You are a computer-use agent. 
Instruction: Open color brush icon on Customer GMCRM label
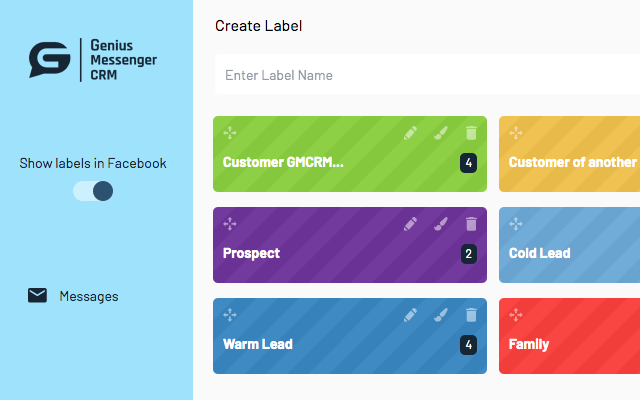click(441, 133)
